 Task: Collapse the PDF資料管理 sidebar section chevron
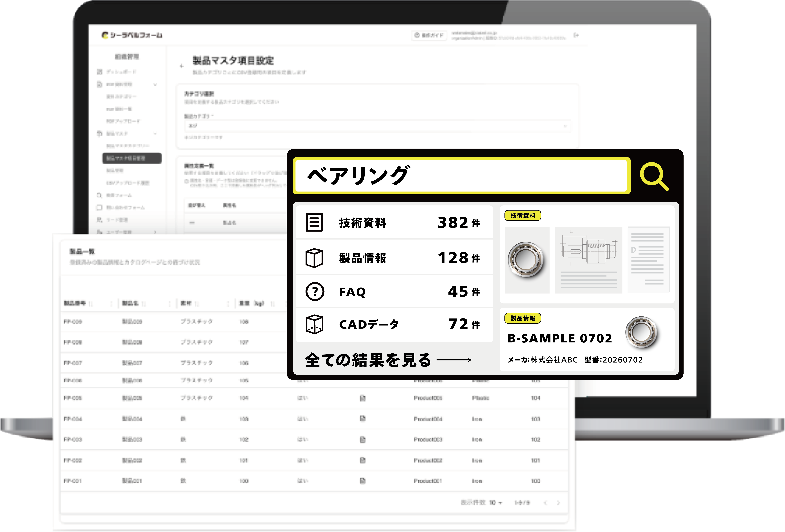point(155,84)
